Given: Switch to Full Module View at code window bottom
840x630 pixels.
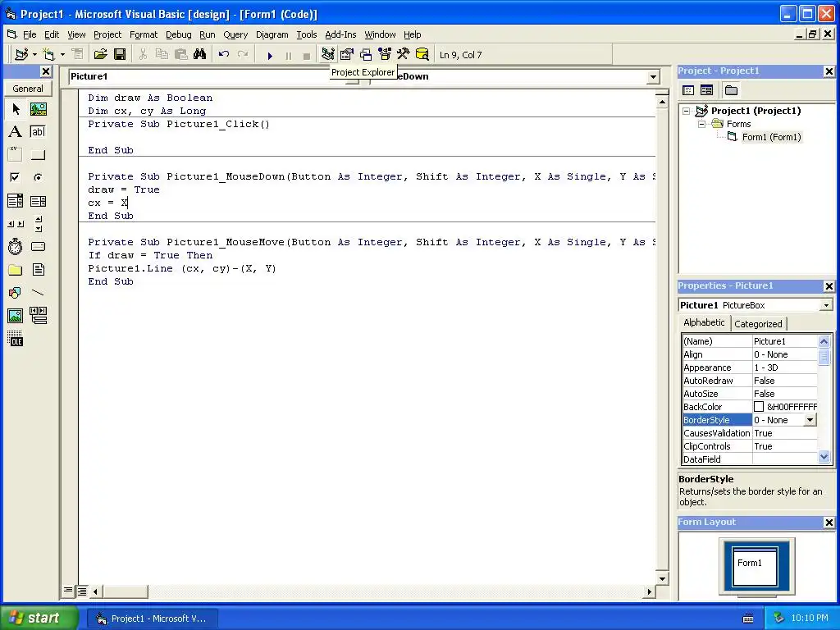Looking at the screenshot, I should (82, 591).
